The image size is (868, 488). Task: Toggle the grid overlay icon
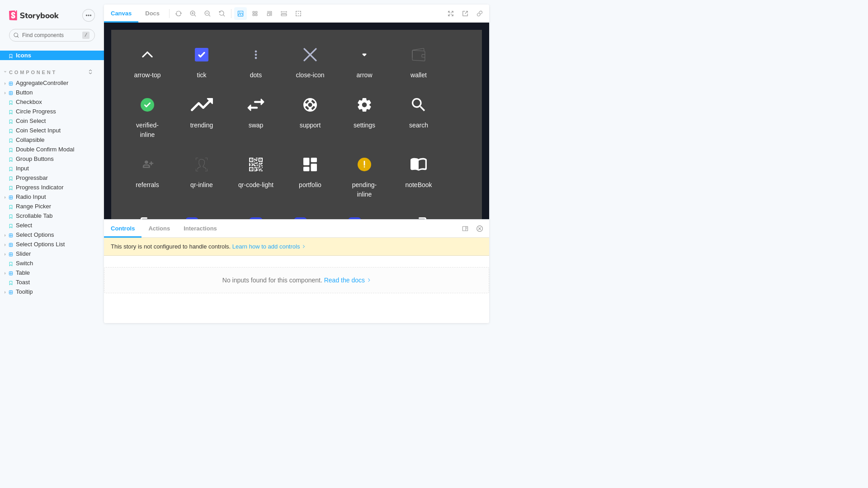pos(255,14)
